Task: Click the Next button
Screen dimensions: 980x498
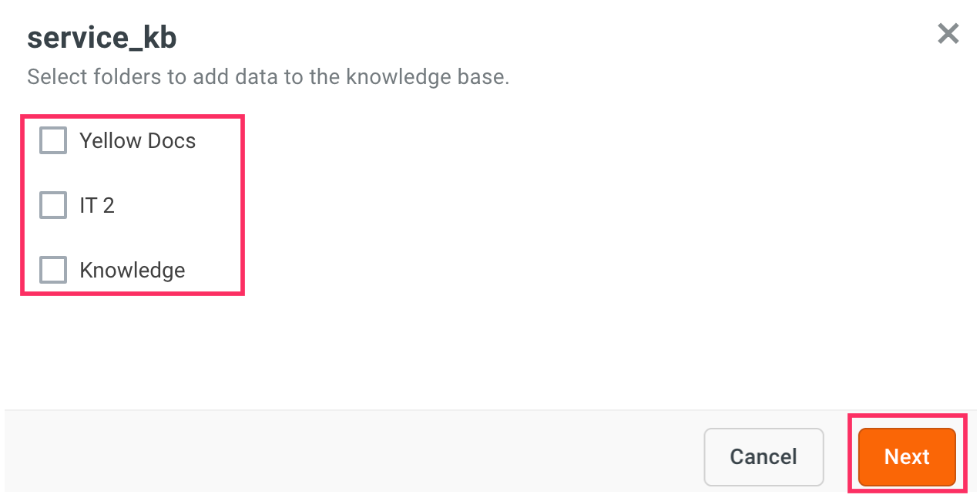Action: point(907,457)
